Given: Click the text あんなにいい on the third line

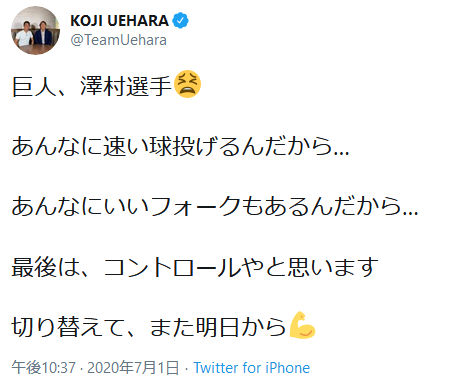Looking at the screenshot, I should [x=80, y=206].
